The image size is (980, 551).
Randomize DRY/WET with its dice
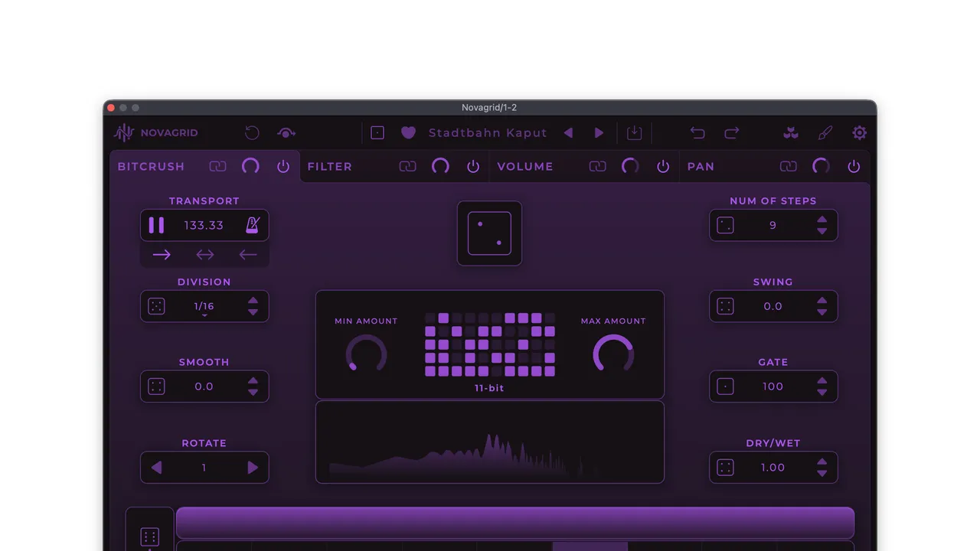click(725, 468)
